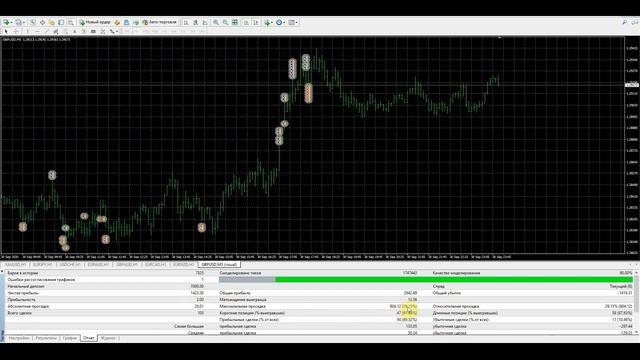The image size is (640, 360).
Task: Expand the arrows objects dropdown
Action: tap(117, 31)
